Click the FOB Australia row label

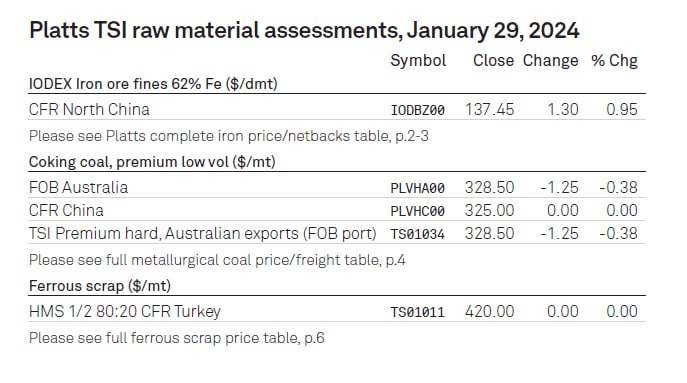point(78,188)
